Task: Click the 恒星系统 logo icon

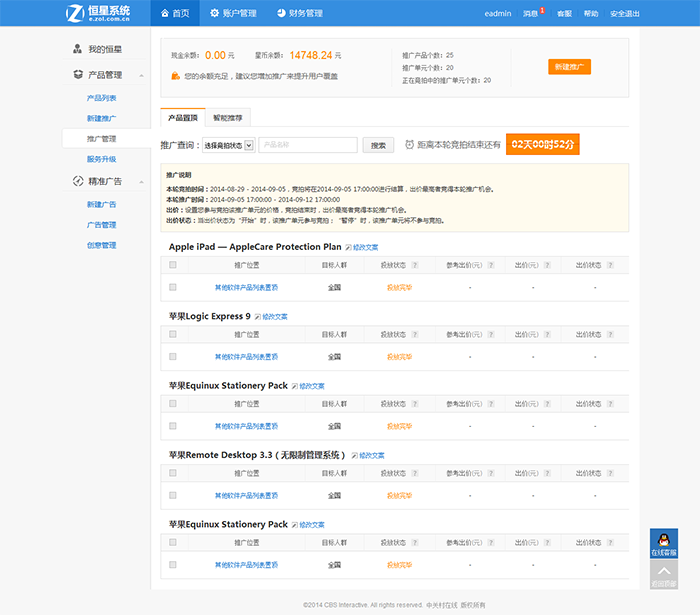Action: pyautogui.click(x=74, y=13)
